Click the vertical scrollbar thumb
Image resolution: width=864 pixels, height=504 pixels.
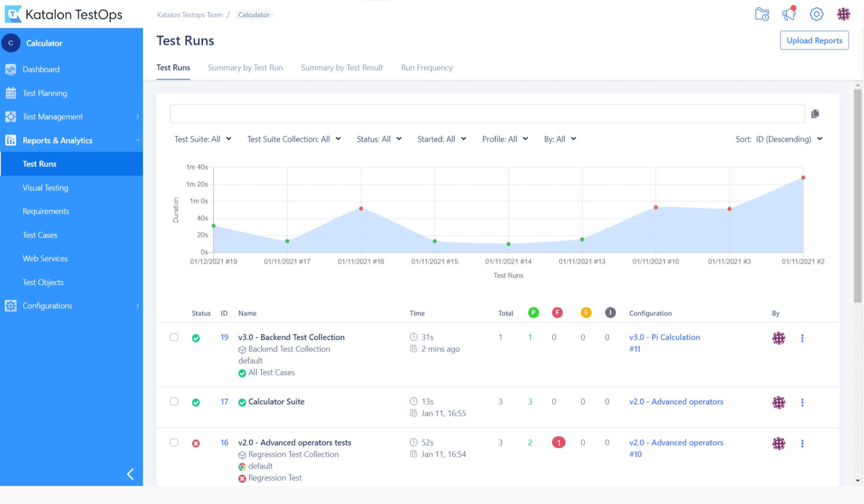pos(858,196)
